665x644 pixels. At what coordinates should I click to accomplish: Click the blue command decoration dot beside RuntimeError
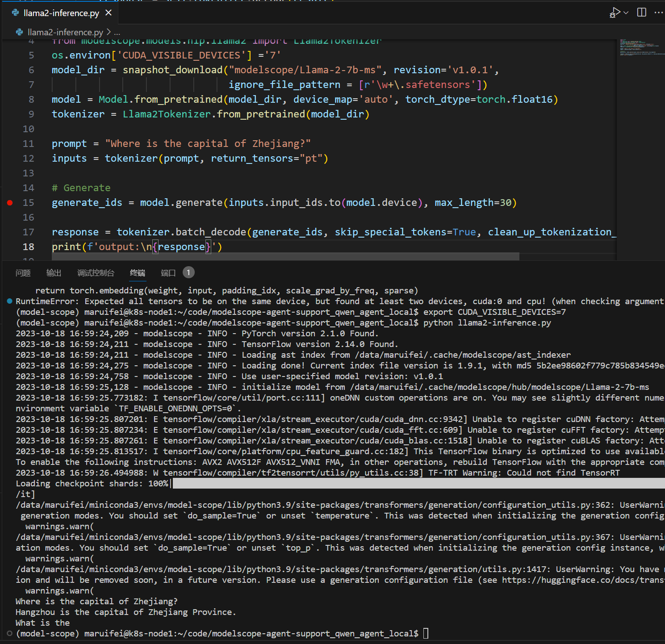click(9, 301)
